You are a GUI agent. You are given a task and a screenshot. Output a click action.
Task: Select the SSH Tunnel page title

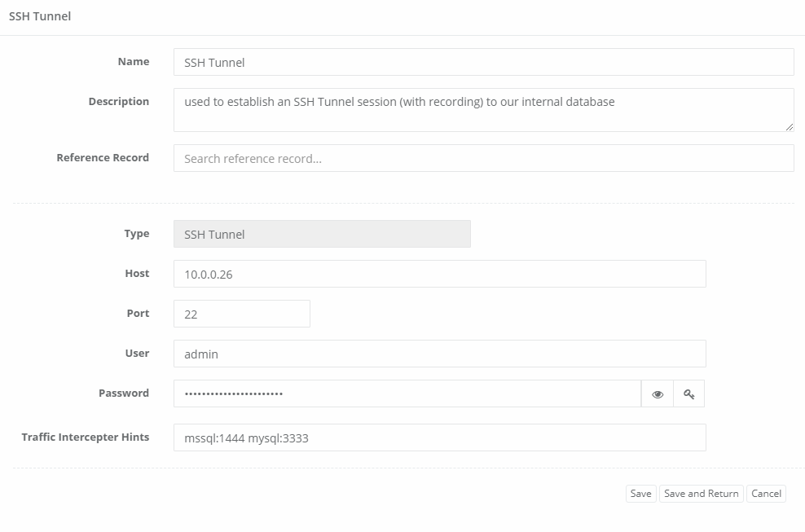pyautogui.click(x=39, y=15)
